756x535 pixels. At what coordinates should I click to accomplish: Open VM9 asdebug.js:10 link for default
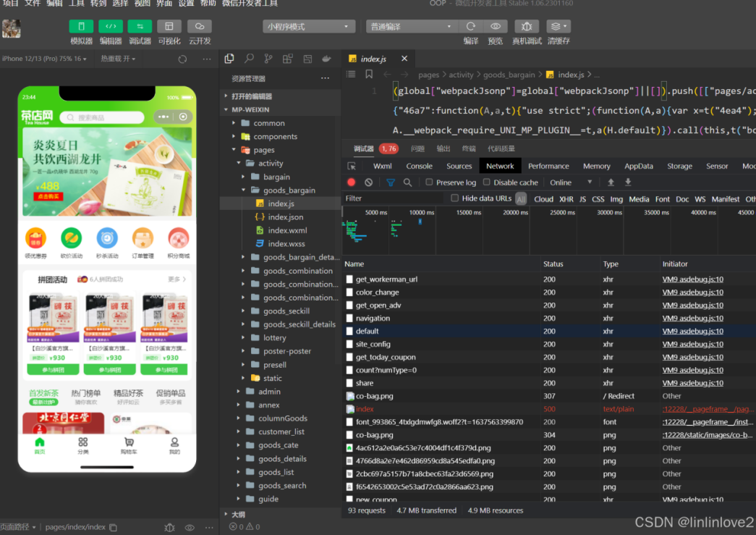pyautogui.click(x=692, y=332)
